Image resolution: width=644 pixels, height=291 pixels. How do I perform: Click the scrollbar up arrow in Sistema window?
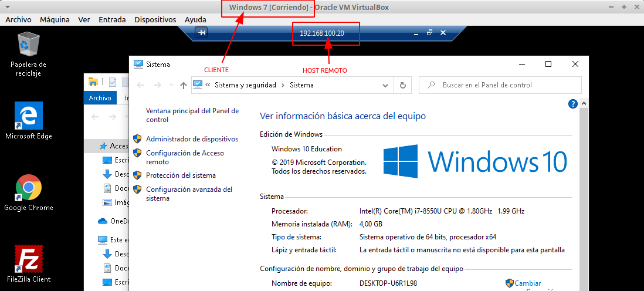tap(584, 104)
